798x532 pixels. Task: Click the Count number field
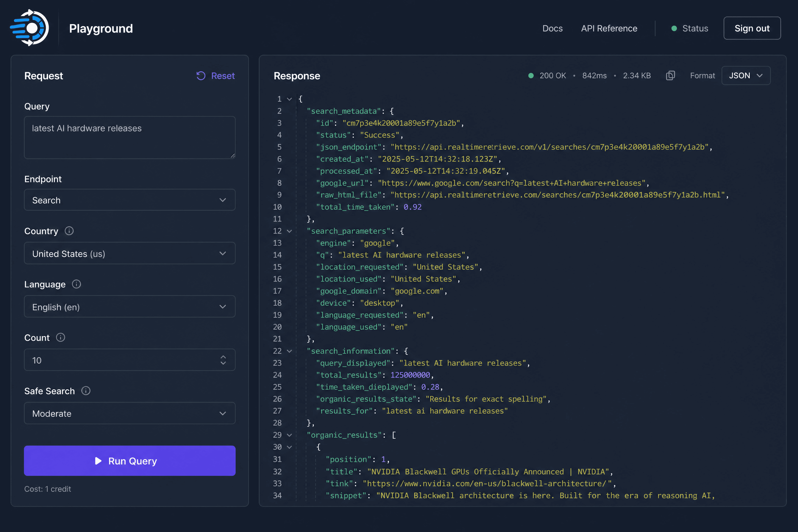[x=130, y=360]
